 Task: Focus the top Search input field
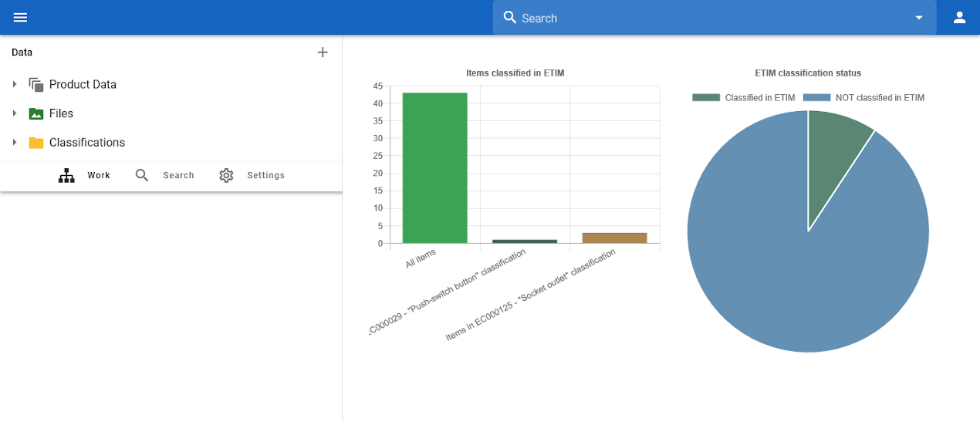point(710,18)
